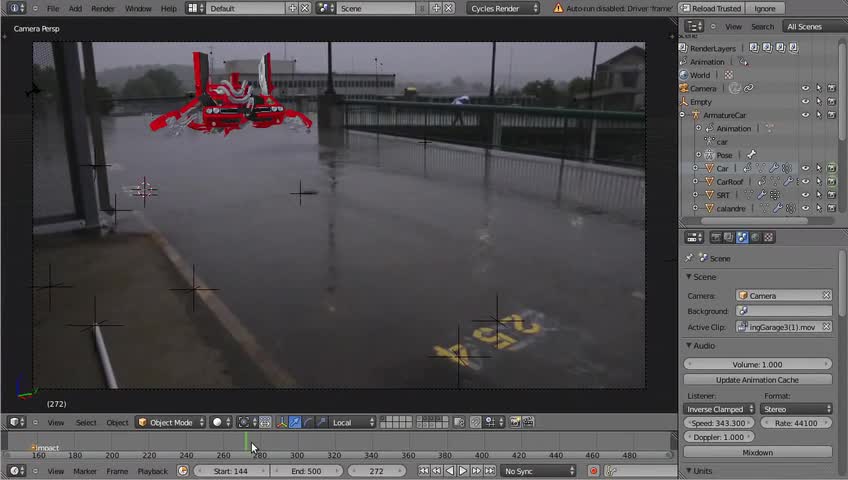The height and width of the screenshot is (480, 848).
Task: Click the first RenderLayers layer icon
Action: 754,48
